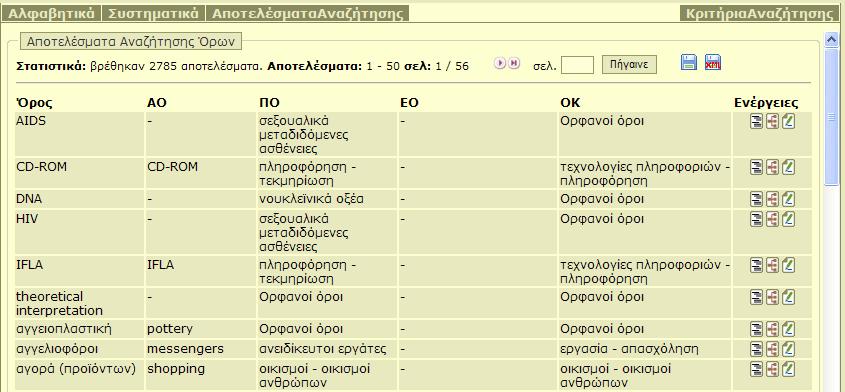Open tree graph view for HIV

click(772, 219)
